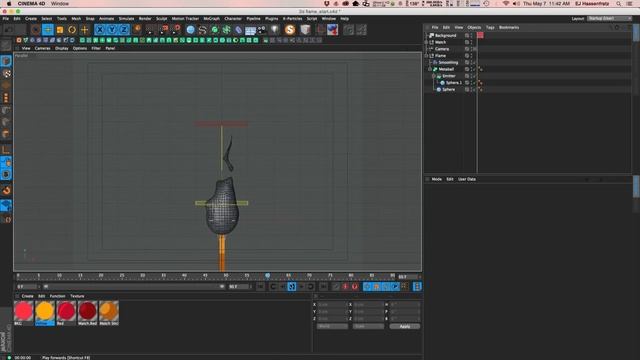Click the red Record Active Objects button
Viewport: 640px width, 360px height.
point(345,287)
